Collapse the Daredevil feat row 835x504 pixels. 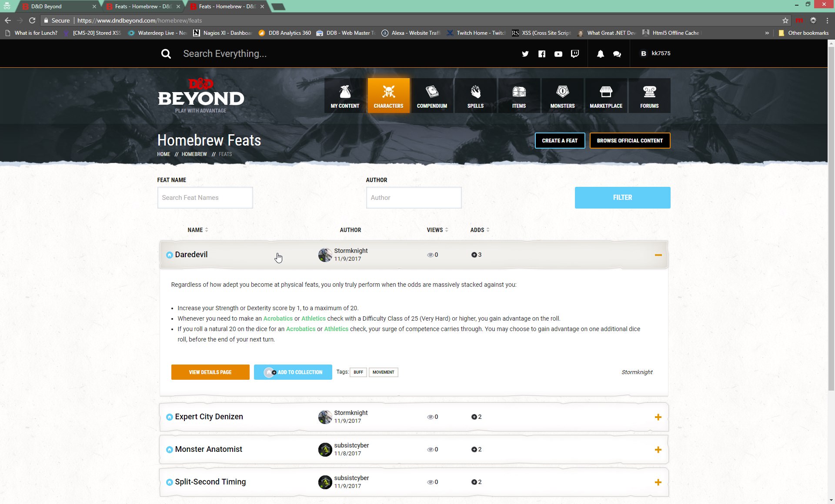tap(658, 255)
